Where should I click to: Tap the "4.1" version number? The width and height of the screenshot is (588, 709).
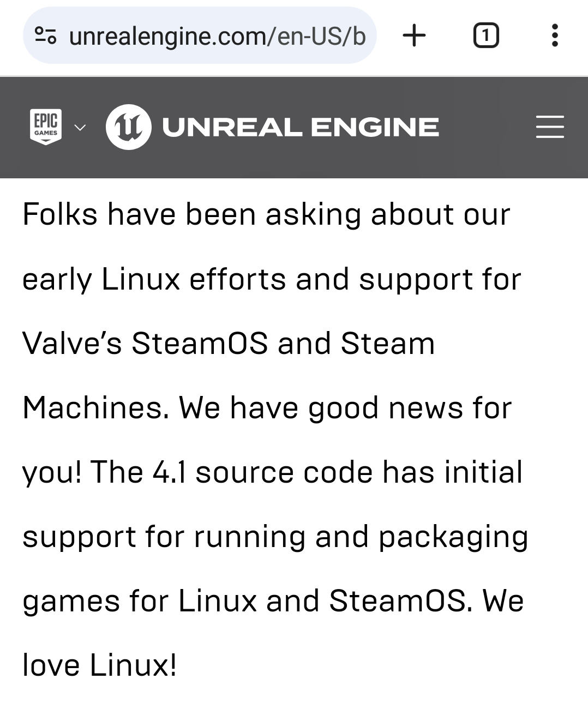[169, 472]
